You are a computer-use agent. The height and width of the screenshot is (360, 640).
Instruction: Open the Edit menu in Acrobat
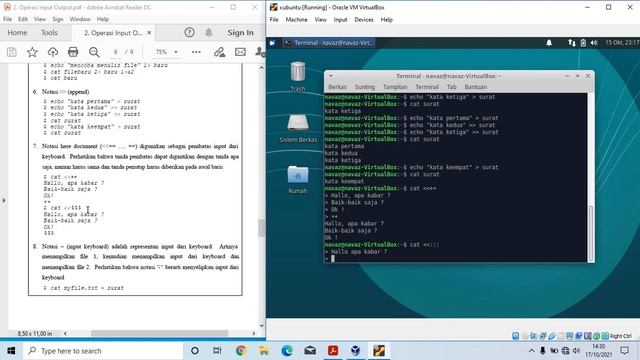(23, 19)
